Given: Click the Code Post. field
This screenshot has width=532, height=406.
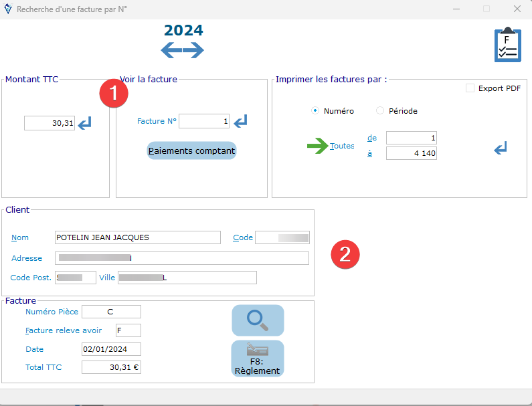Looking at the screenshot, I should coord(76,278).
